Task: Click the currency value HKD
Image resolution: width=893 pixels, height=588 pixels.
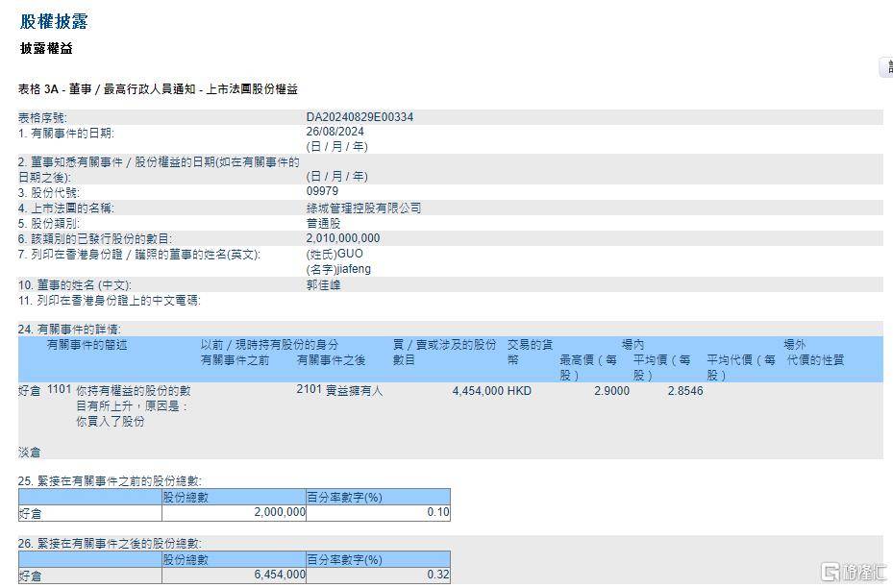Action: coord(519,391)
